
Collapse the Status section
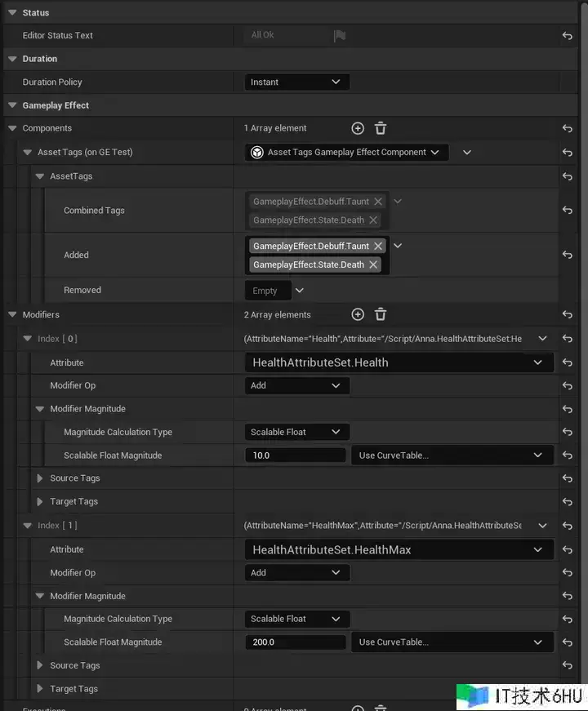pos(12,12)
